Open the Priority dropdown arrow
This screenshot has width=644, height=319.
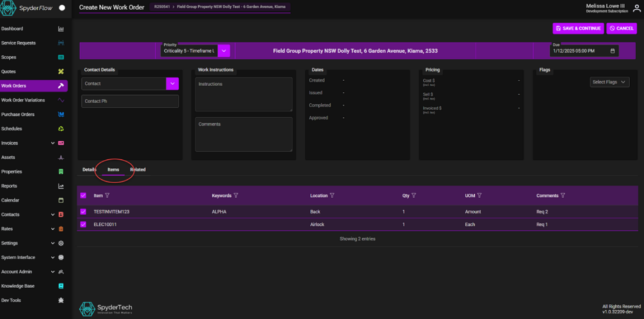pyautogui.click(x=225, y=51)
